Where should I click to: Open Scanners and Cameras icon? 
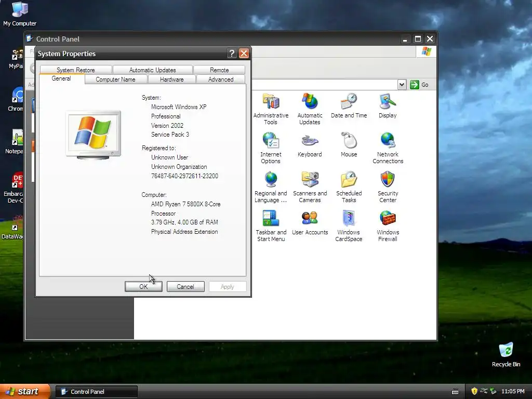[x=310, y=187]
